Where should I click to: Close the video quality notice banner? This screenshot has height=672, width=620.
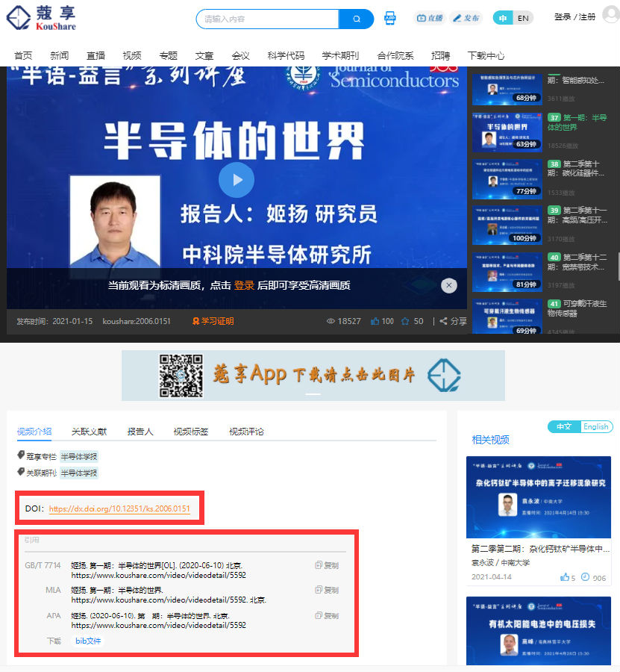tap(448, 285)
